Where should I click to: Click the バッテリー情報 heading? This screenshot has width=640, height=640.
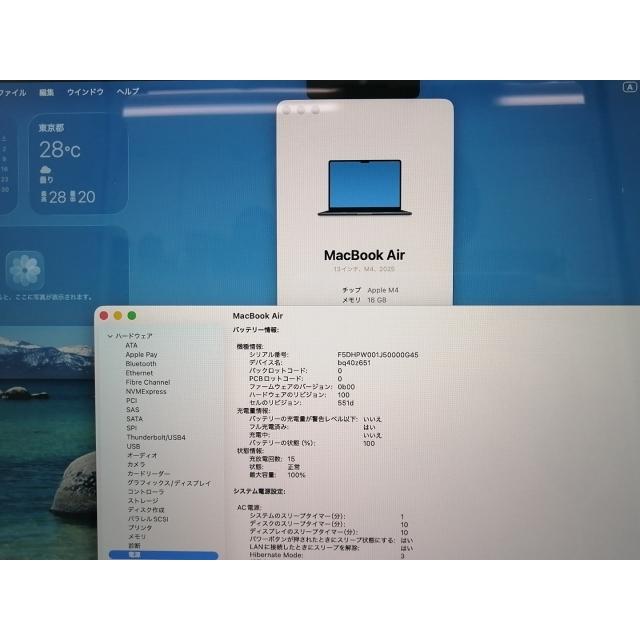(x=256, y=330)
